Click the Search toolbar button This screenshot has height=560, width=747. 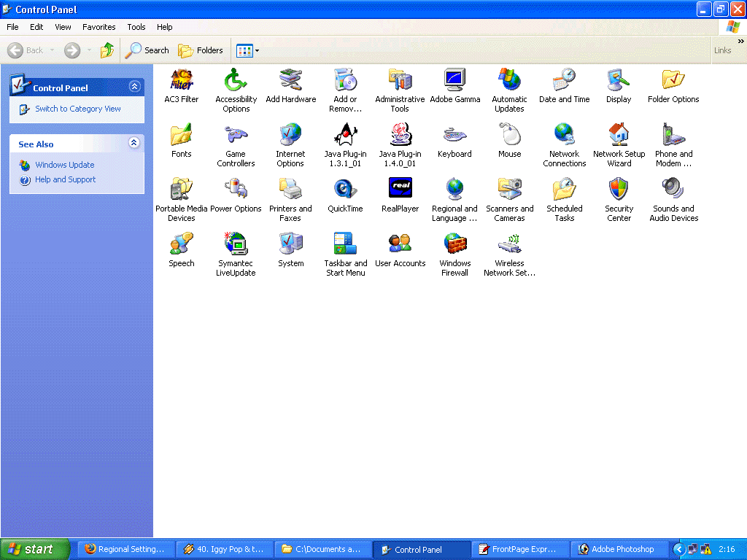coord(147,50)
